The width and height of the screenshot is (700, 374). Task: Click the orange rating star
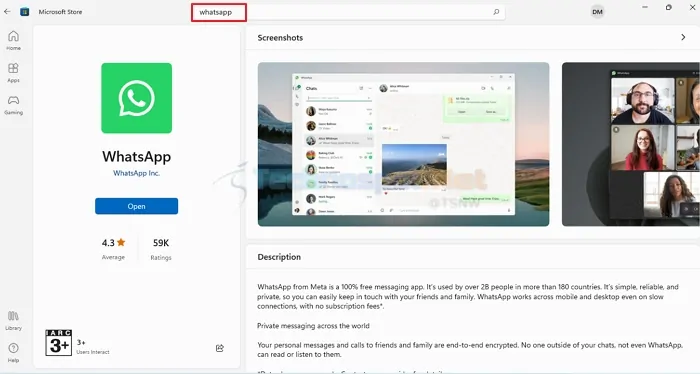pos(121,242)
